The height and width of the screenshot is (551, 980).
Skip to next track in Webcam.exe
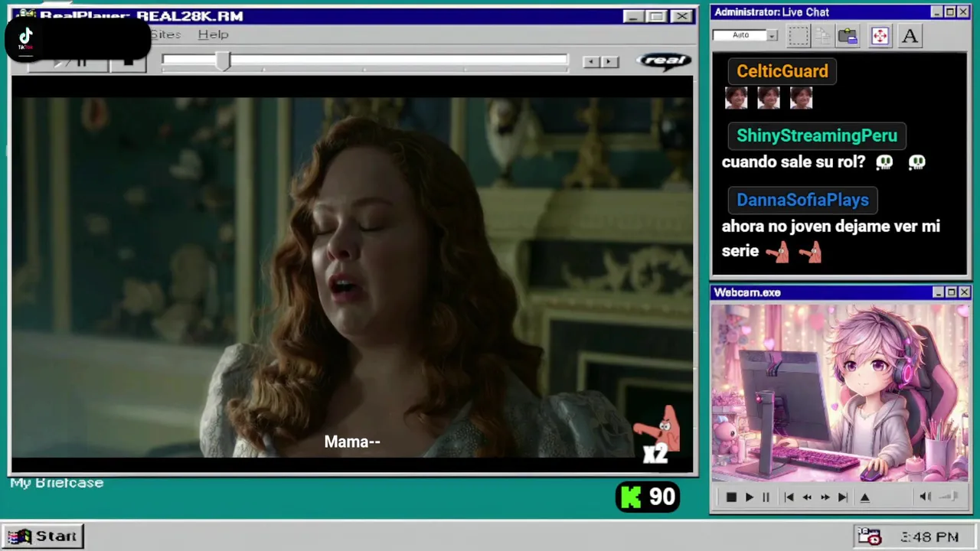(842, 497)
